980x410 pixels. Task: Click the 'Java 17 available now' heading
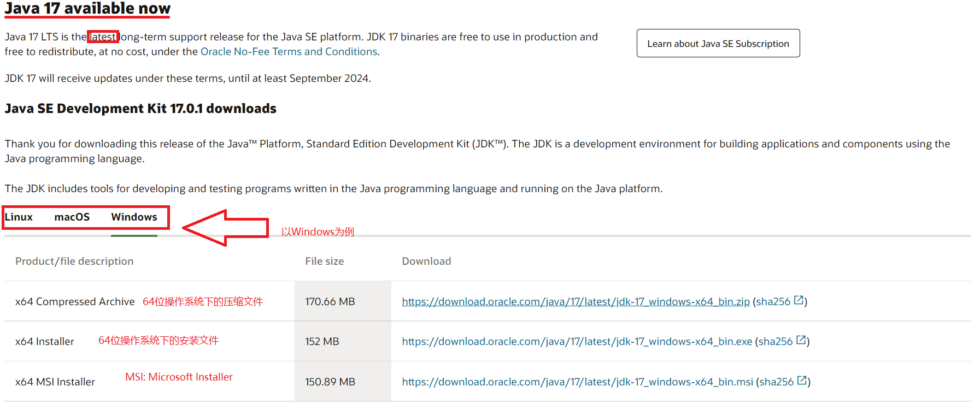[87, 9]
